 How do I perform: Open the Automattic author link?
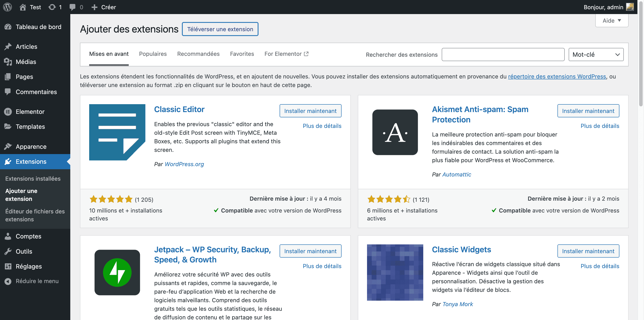click(x=456, y=174)
